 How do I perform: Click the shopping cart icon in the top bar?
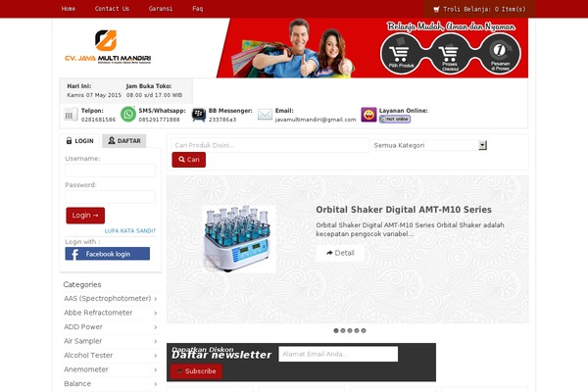(x=436, y=9)
